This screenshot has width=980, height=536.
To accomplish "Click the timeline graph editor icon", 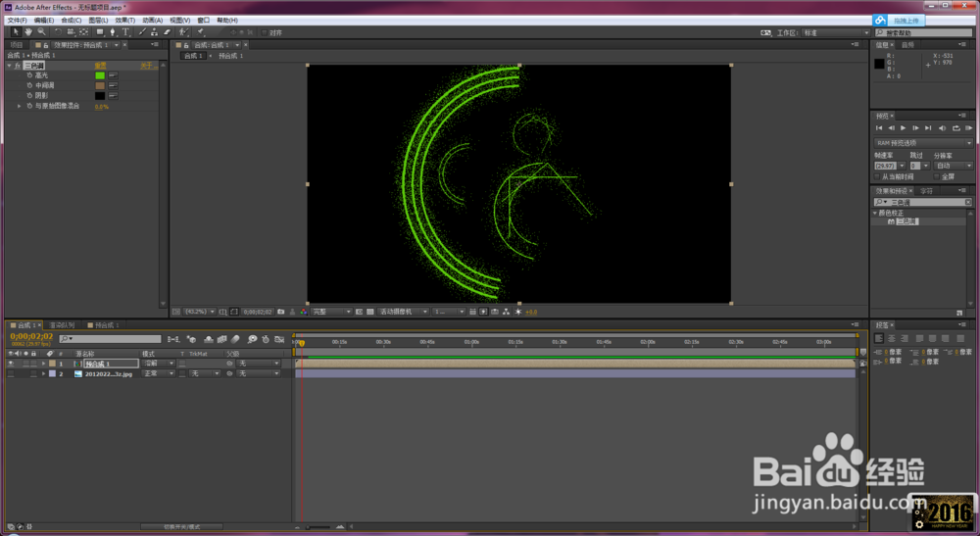I will pos(279,339).
